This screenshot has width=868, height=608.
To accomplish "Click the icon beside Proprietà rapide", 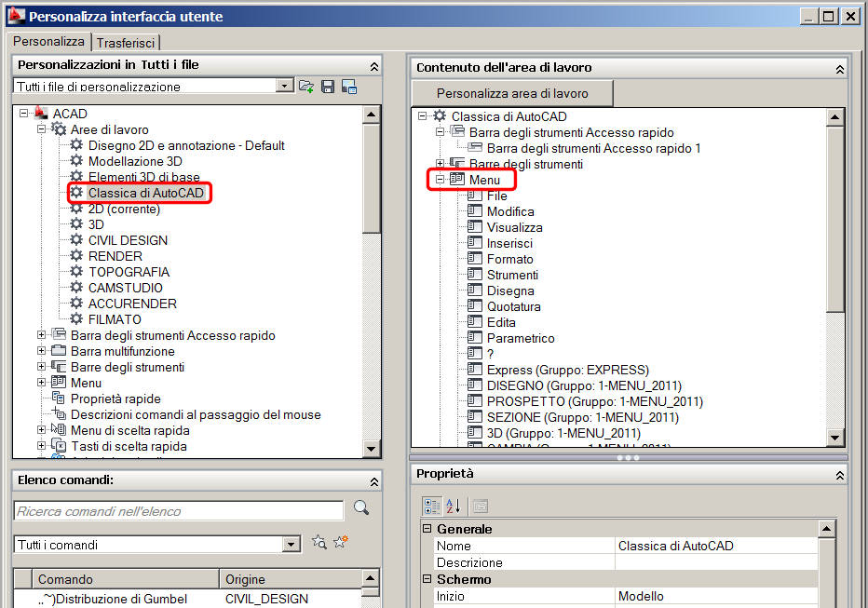I will 59,398.
